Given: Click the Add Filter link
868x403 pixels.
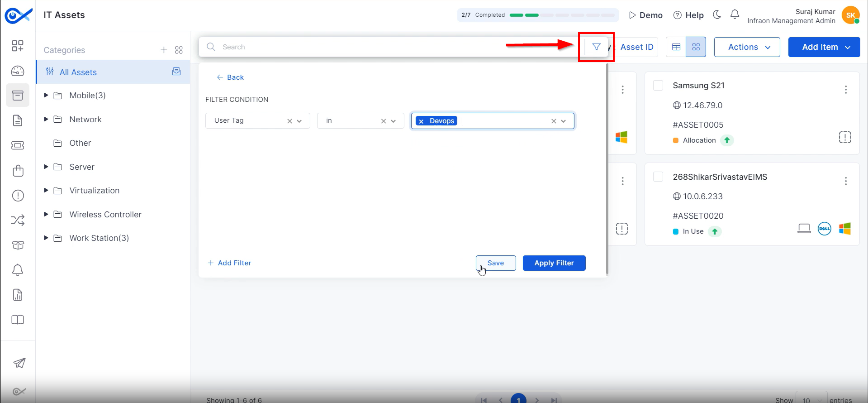Looking at the screenshot, I should (x=229, y=263).
